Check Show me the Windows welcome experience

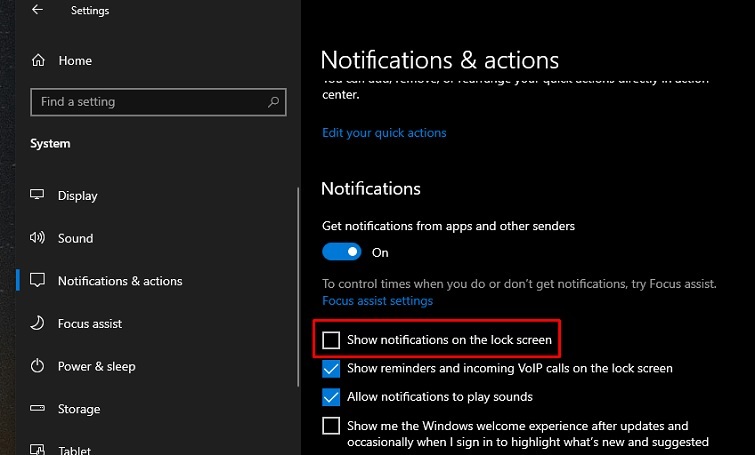click(331, 426)
